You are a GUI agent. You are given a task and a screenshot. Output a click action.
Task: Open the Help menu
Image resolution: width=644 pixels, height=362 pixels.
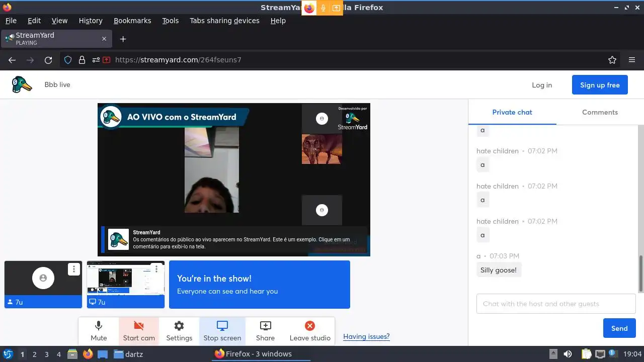point(278,21)
